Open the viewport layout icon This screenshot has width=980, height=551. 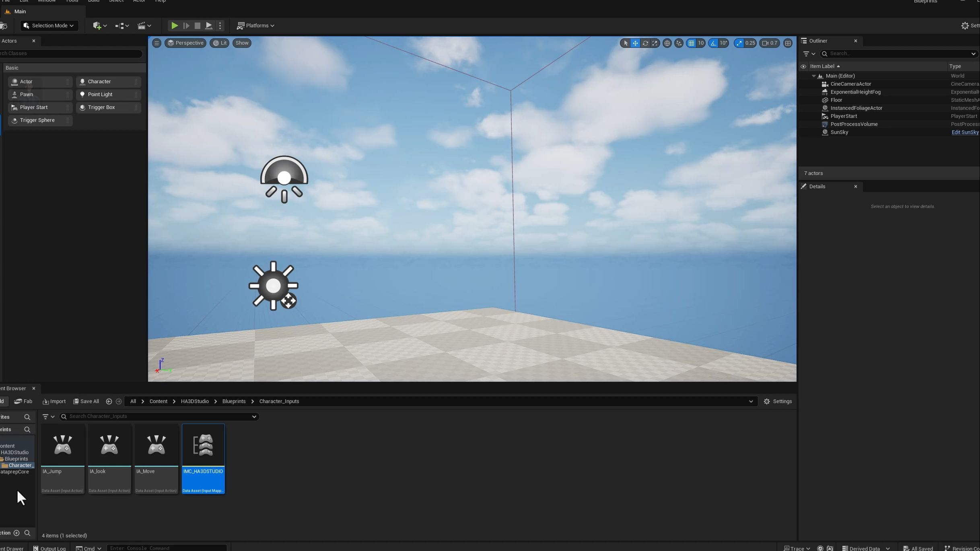(788, 43)
